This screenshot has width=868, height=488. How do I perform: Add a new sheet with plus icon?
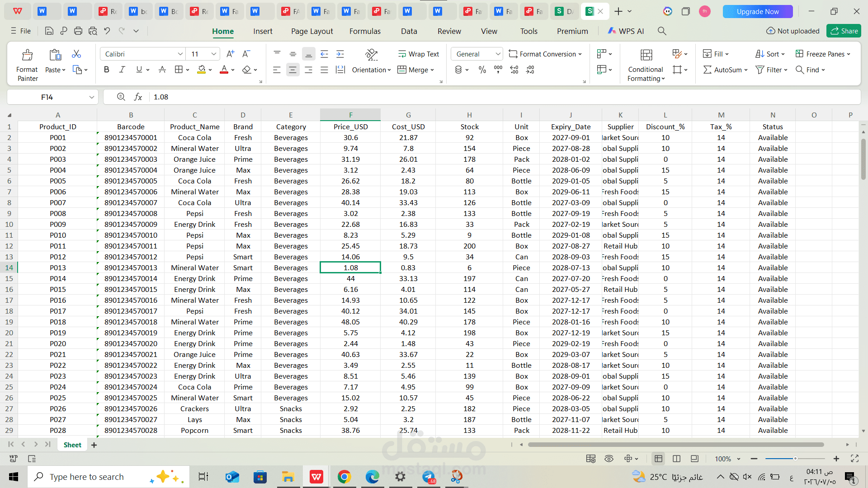pyautogui.click(x=94, y=445)
